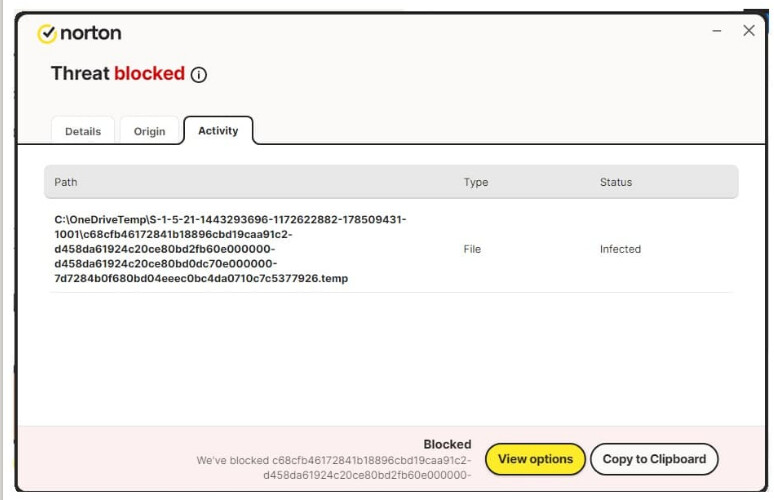
Task: Click the Infected status cell
Action: coord(620,249)
